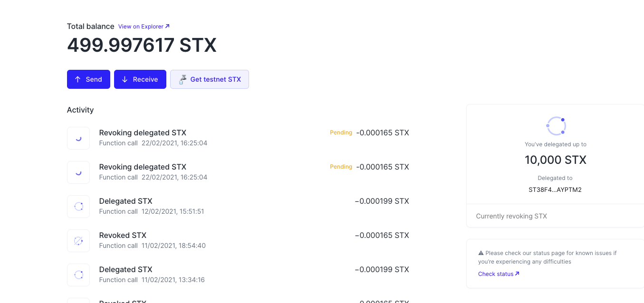Click the delegation progress ring above 10,000 STX

click(556, 125)
